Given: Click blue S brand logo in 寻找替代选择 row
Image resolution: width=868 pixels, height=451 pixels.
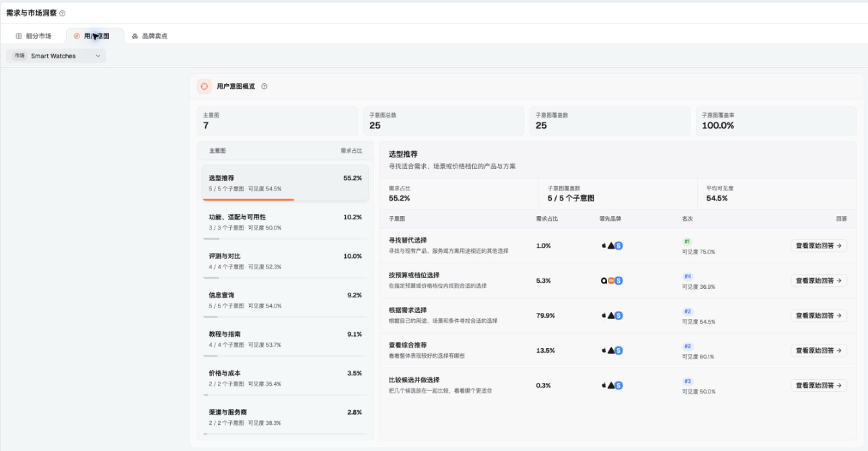Looking at the screenshot, I should 619,246.
